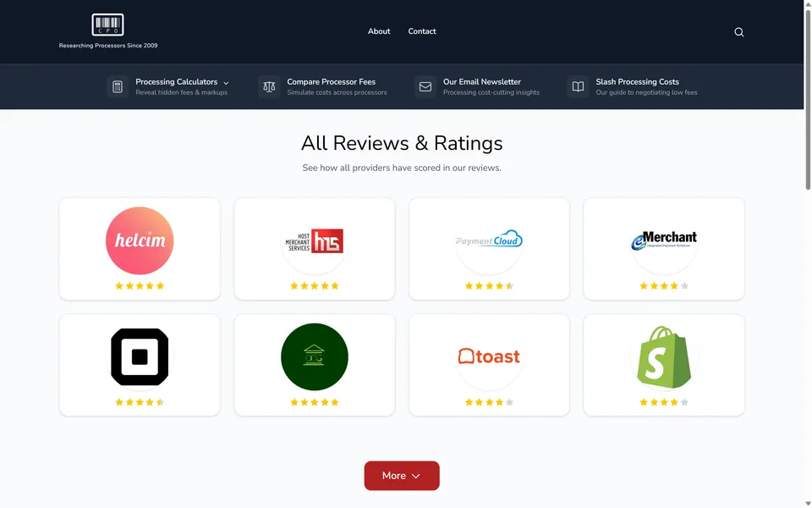Image resolution: width=812 pixels, height=508 pixels.
Task: Click the CPO barcode logo
Action: tap(107, 25)
